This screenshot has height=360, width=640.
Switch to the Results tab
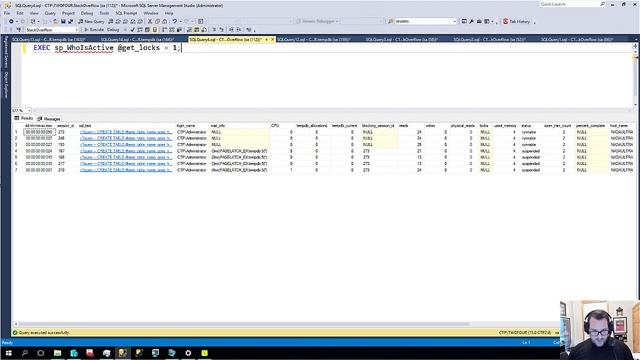24,118
